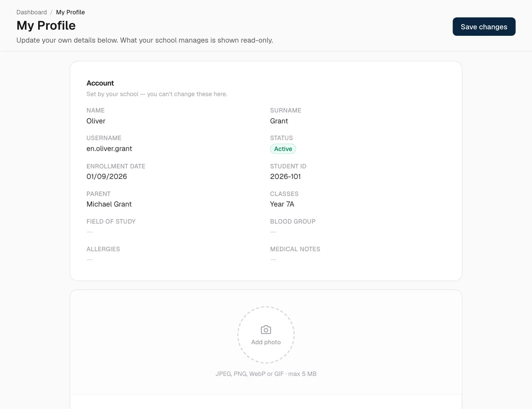This screenshot has height=409, width=532.
Task: Click the Classes field label
Action: pyautogui.click(x=284, y=194)
